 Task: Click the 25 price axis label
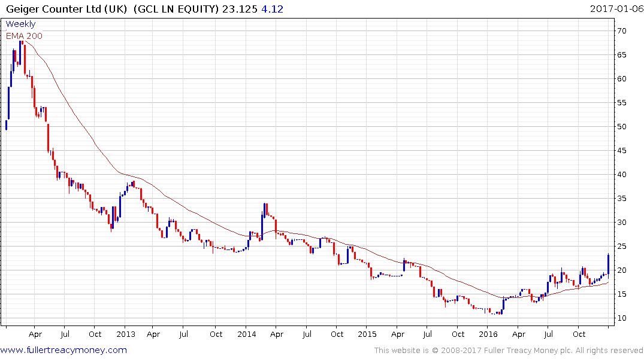(x=621, y=246)
